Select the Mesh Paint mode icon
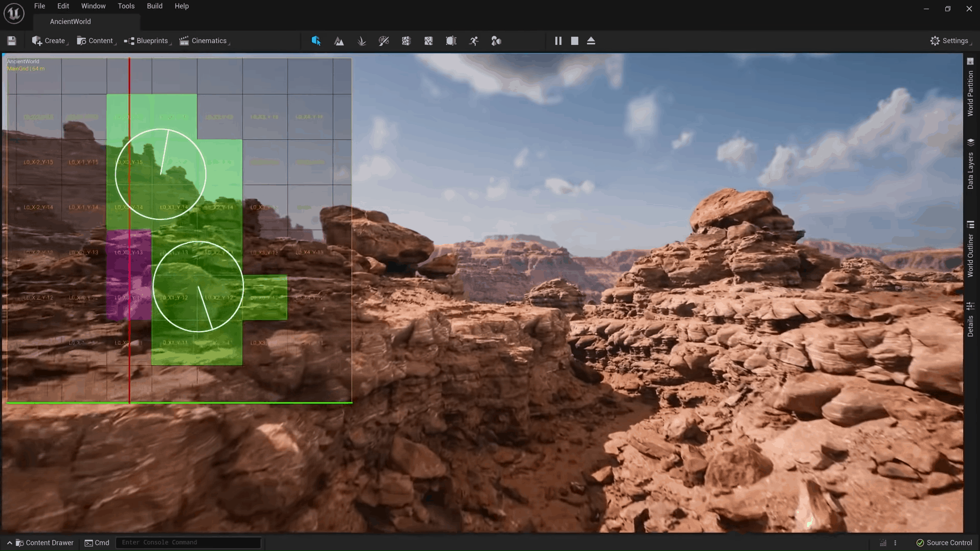The height and width of the screenshot is (551, 980). click(x=384, y=41)
